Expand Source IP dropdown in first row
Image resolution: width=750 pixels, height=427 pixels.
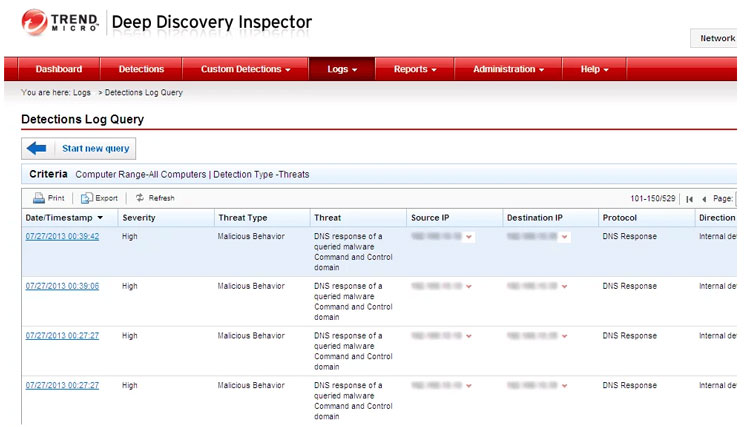[469, 237]
